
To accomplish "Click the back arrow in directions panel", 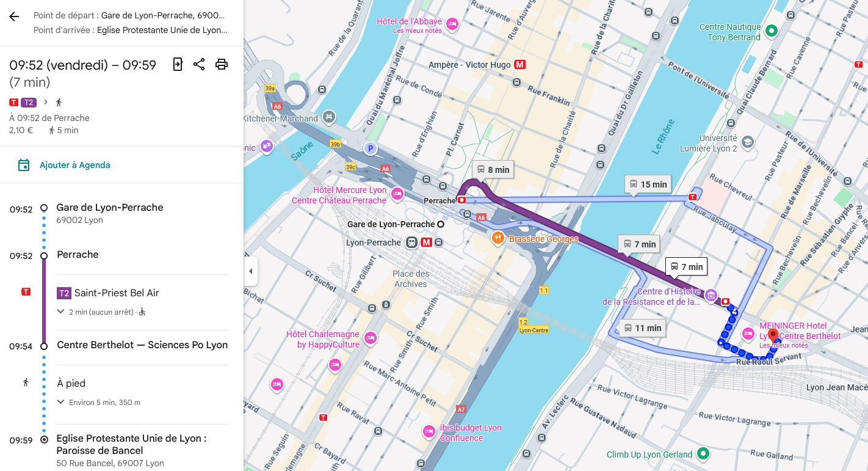I will (x=14, y=16).
